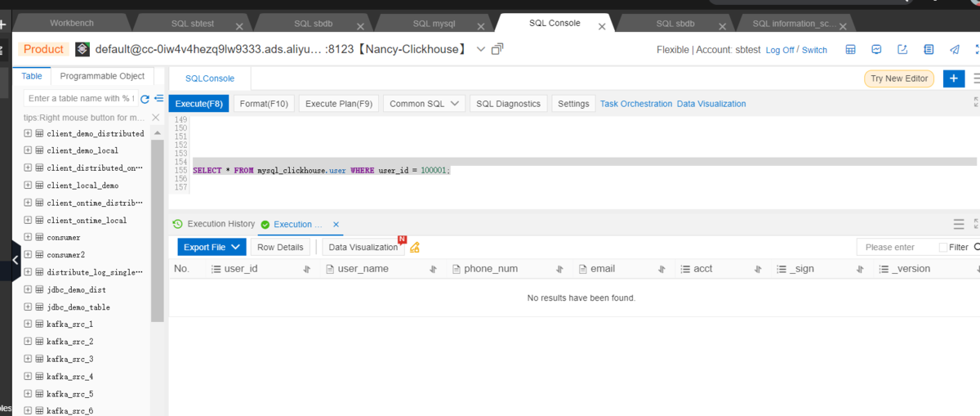The width and height of the screenshot is (980, 416).
Task: Click the document list icon in top-right toolbar
Action: point(929,50)
